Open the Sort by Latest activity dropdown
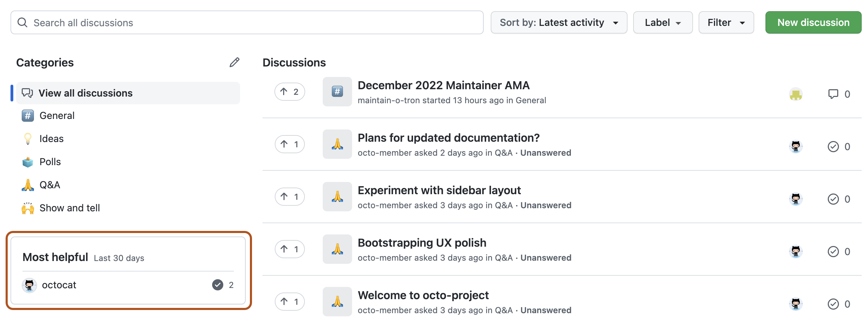 point(559,22)
